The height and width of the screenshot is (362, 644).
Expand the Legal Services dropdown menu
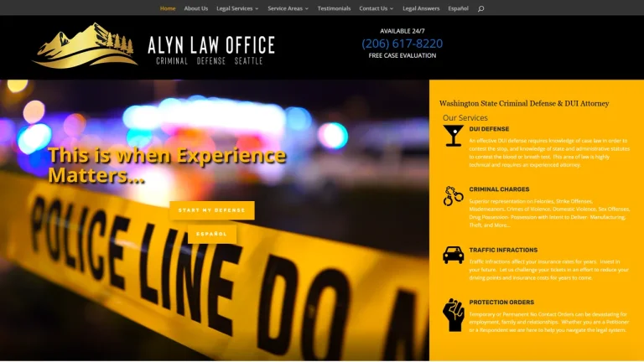[x=237, y=8]
